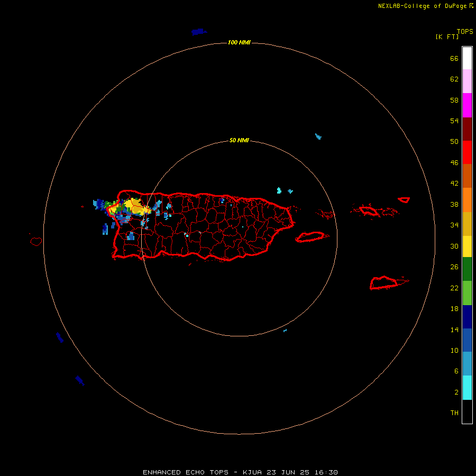This screenshot has height=476, width=476.
Task: Click the 22 legend value
Action: pyautogui.click(x=454, y=288)
